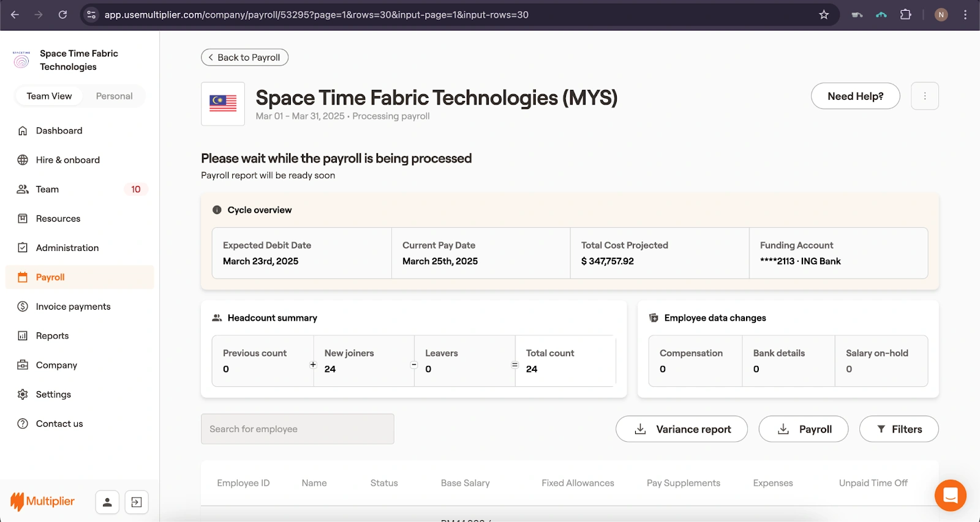The height and width of the screenshot is (522, 980).
Task: Open Company in the sidebar
Action: click(x=80, y=365)
